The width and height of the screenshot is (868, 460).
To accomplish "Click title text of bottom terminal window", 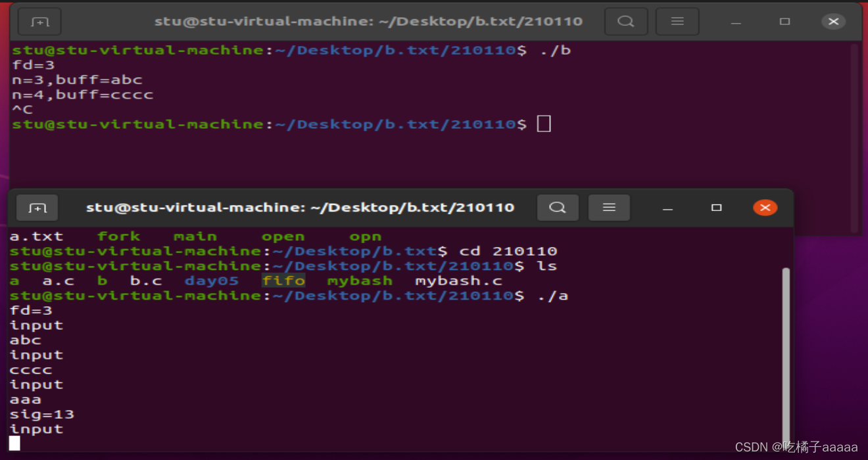I will coord(300,208).
